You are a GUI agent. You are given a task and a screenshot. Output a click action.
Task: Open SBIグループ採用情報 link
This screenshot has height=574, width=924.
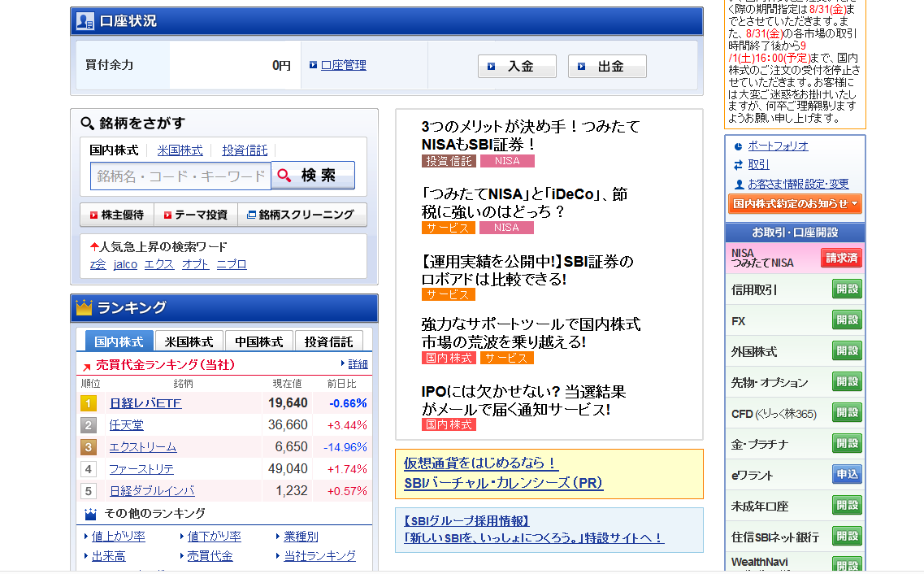click(466, 521)
